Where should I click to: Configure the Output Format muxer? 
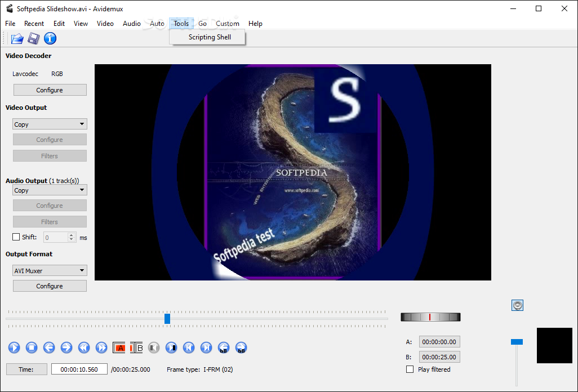50,286
